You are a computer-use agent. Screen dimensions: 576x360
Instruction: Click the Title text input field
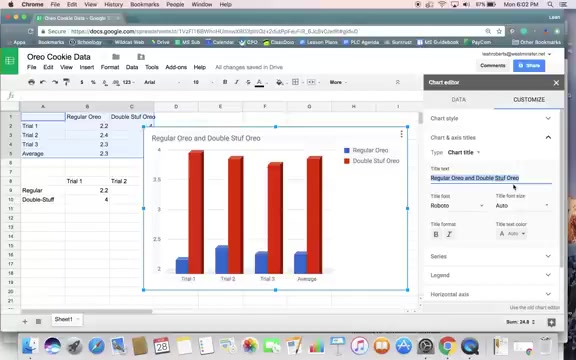click(x=491, y=178)
